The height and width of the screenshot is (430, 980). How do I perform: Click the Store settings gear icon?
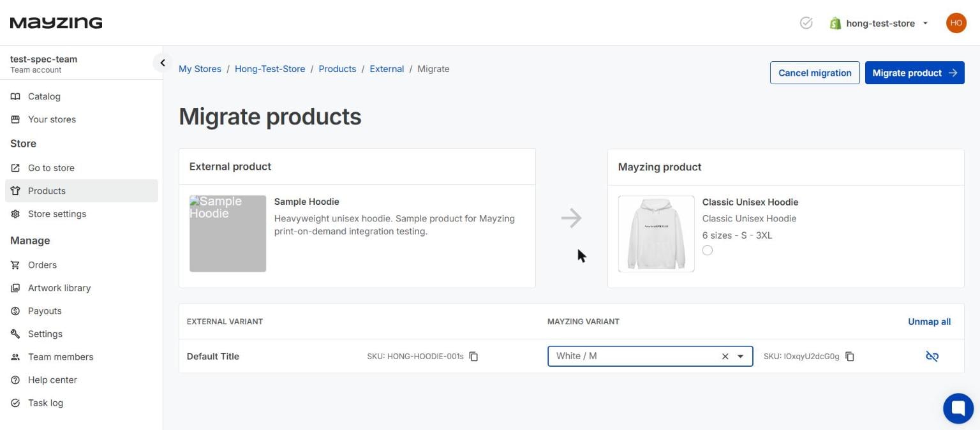pos(15,214)
